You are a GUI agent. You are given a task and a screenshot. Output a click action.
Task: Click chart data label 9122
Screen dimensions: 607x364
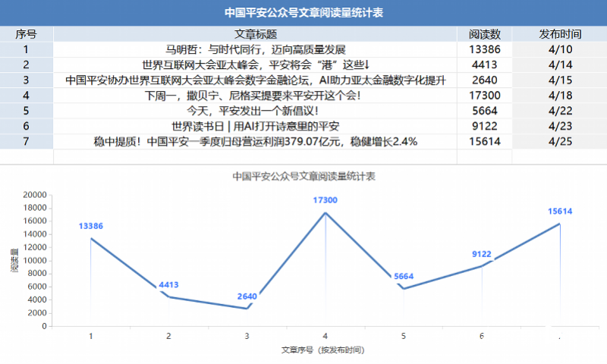point(482,254)
